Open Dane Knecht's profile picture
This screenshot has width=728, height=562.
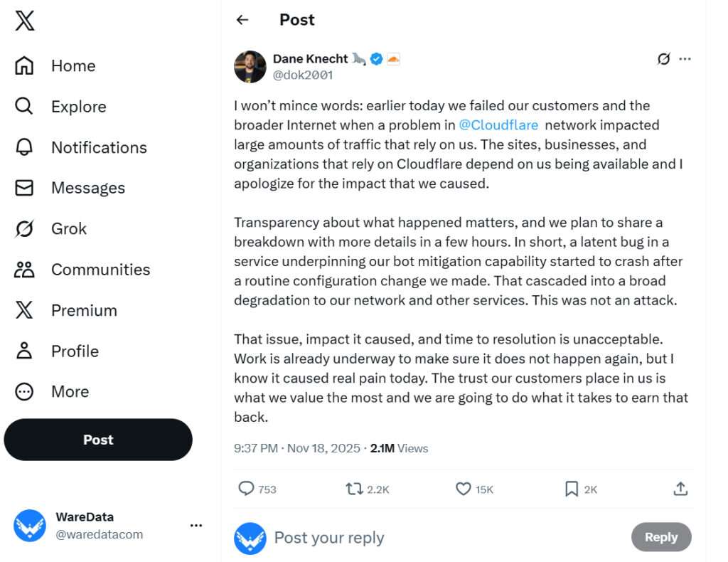pos(250,66)
